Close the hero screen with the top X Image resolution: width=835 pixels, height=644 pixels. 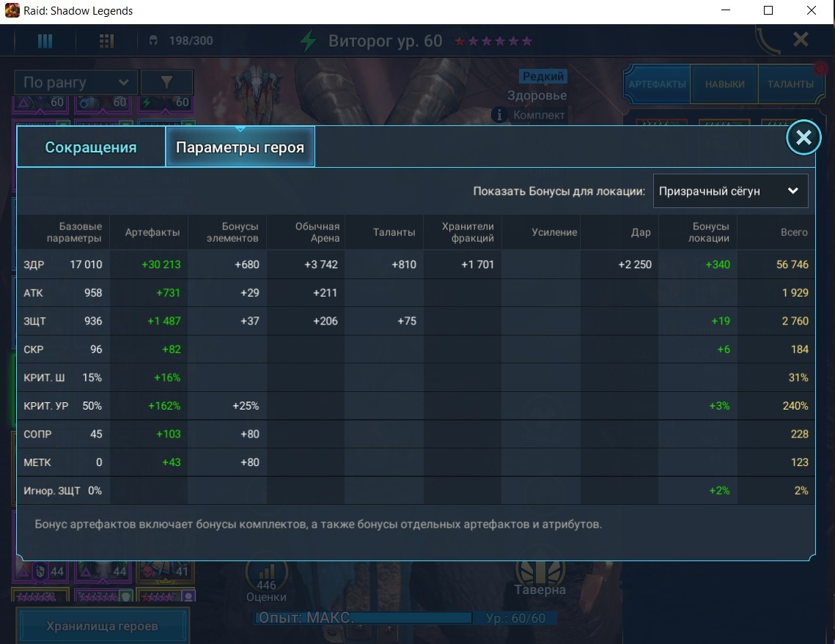pyautogui.click(x=801, y=40)
